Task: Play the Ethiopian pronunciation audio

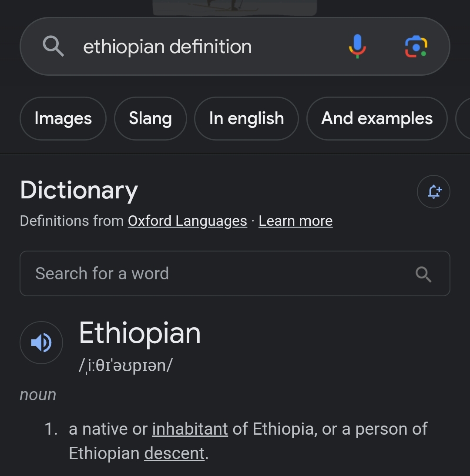Action: coord(41,343)
